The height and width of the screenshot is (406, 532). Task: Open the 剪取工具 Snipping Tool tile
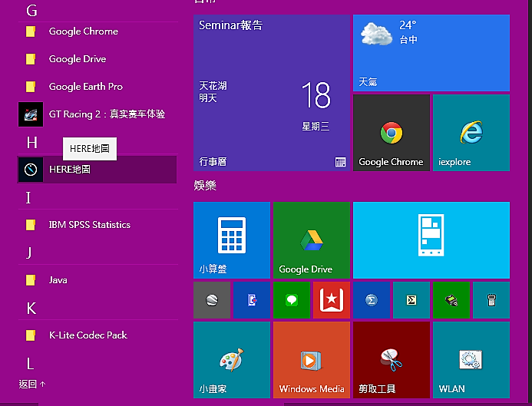pyautogui.click(x=392, y=360)
